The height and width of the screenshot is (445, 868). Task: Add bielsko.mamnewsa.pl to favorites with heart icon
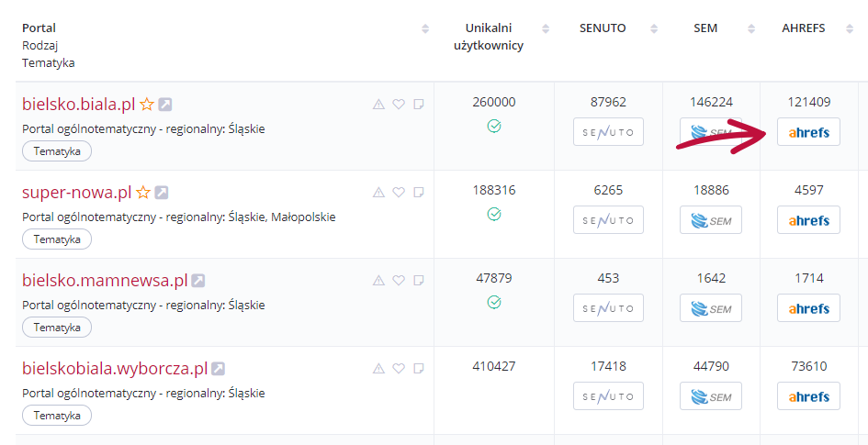tap(399, 280)
